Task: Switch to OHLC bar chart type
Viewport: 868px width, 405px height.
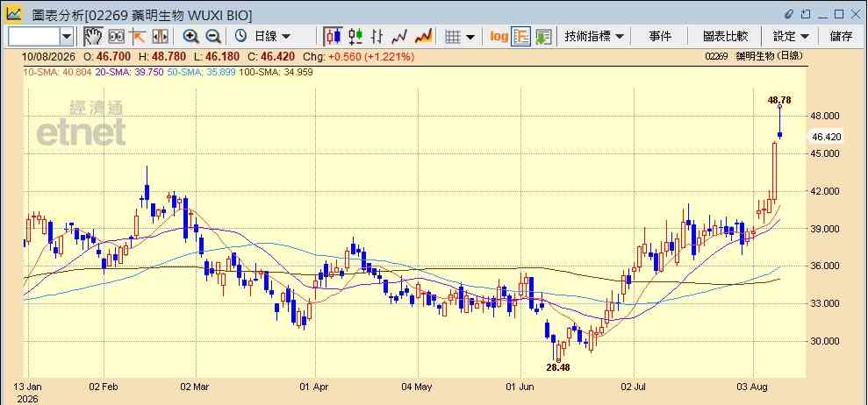Action: [377, 37]
